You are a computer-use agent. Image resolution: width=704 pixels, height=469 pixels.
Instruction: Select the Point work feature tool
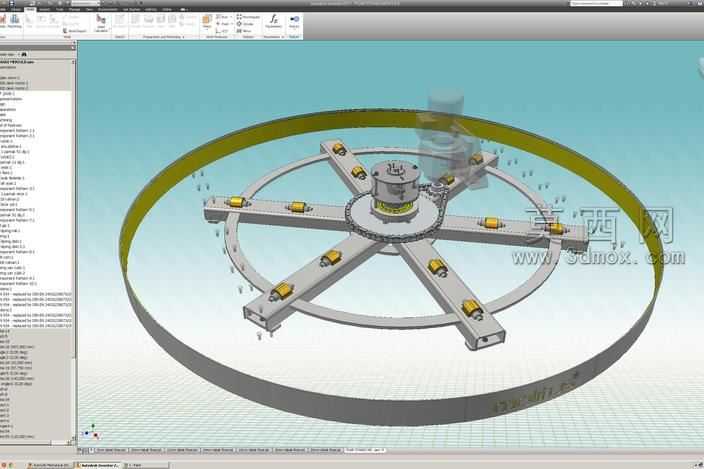[x=223, y=24]
